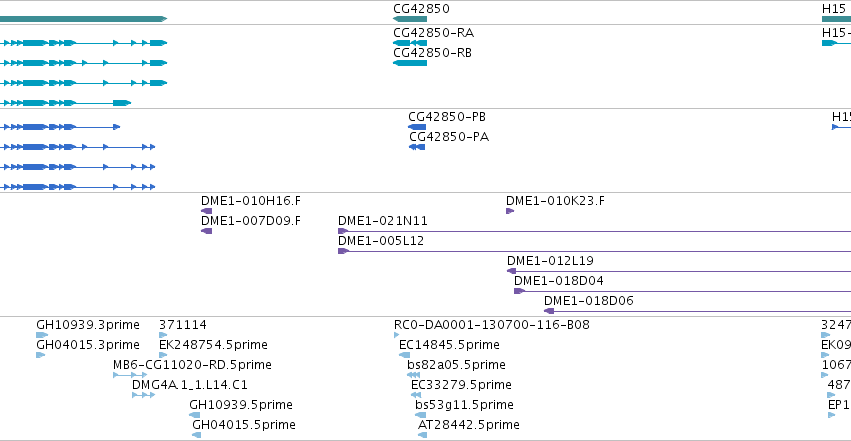Click the DME1-007D09.F arrow glyph
Viewport: 851px width, 441px height.
[206, 231]
